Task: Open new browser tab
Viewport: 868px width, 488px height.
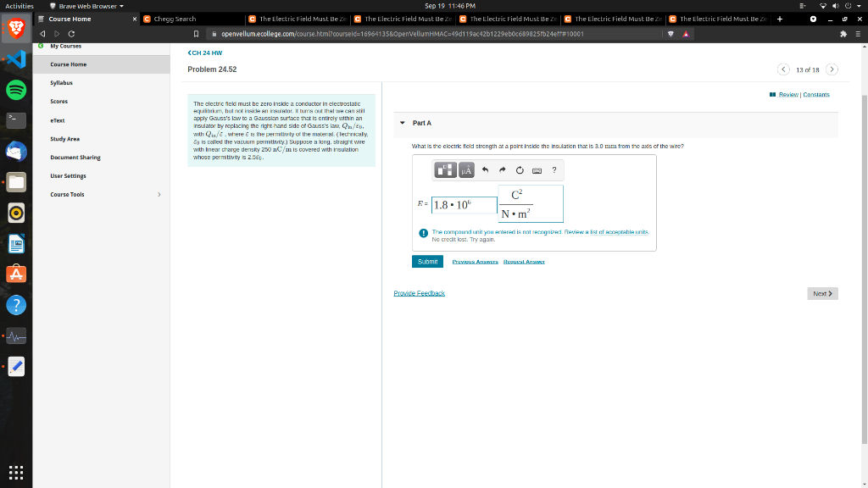Action: [x=780, y=19]
